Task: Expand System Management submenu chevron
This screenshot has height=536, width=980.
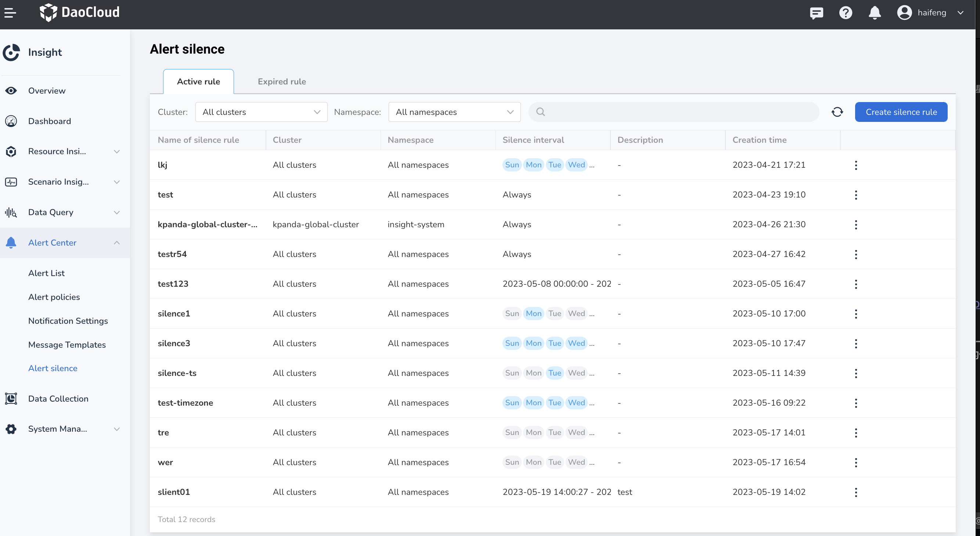Action: click(x=117, y=429)
